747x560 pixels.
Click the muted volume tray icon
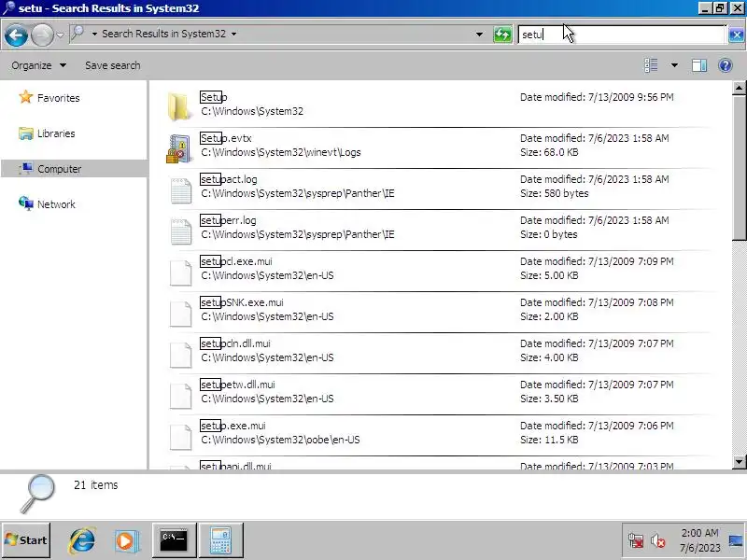[658, 541]
